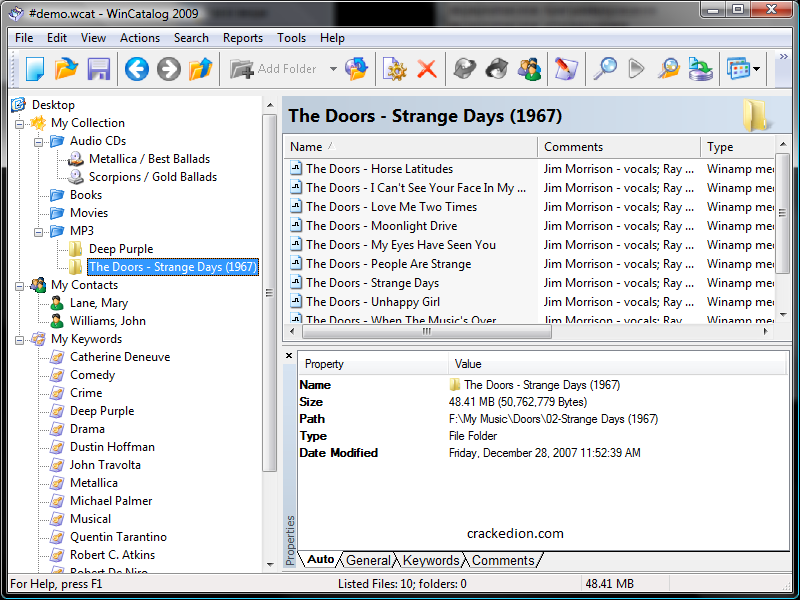Expand the toolbar overflow chevron
Image resolution: width=800 pixels, height=600 pixels.
784,57
